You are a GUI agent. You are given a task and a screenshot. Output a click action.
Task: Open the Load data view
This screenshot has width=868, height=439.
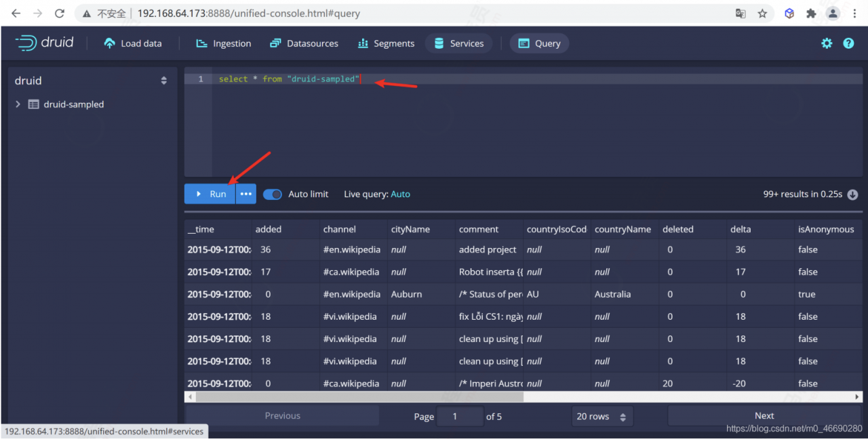[133, 43]
